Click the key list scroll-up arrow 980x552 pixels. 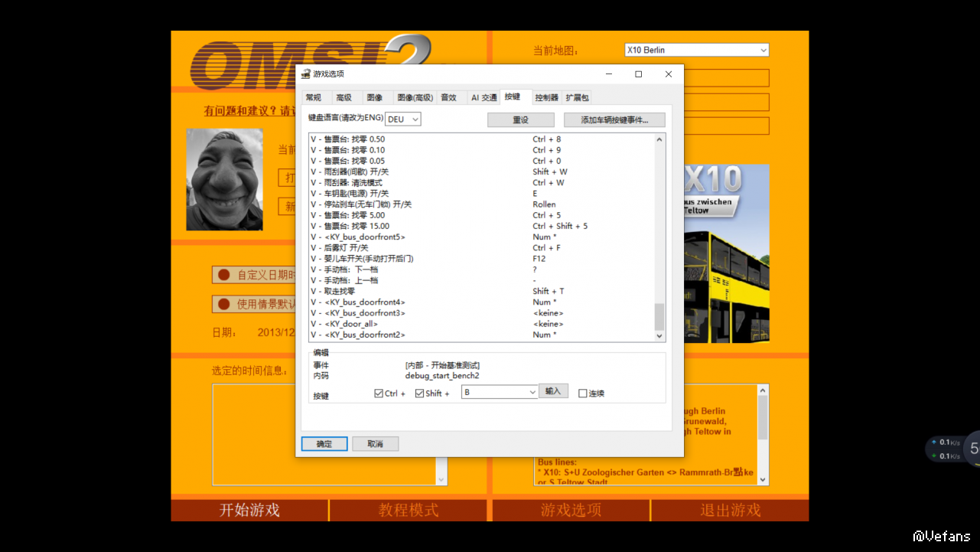pos(659,139)
